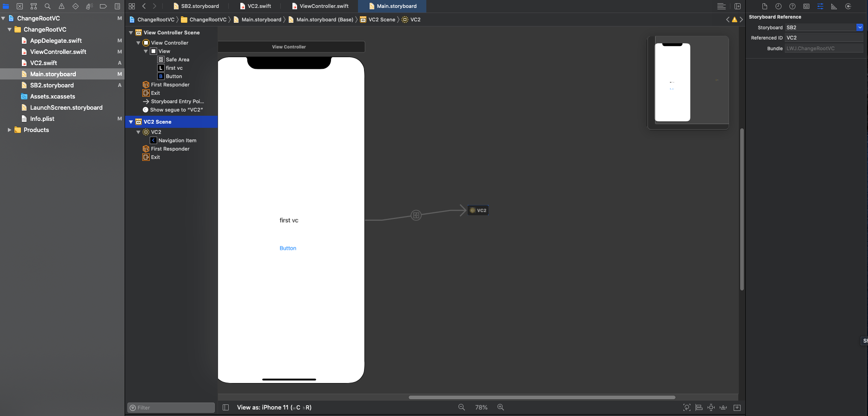The height and width of the screenshot is (416, 868).
Task: Open the Project navigator folder icon
Action: [6, 6]
